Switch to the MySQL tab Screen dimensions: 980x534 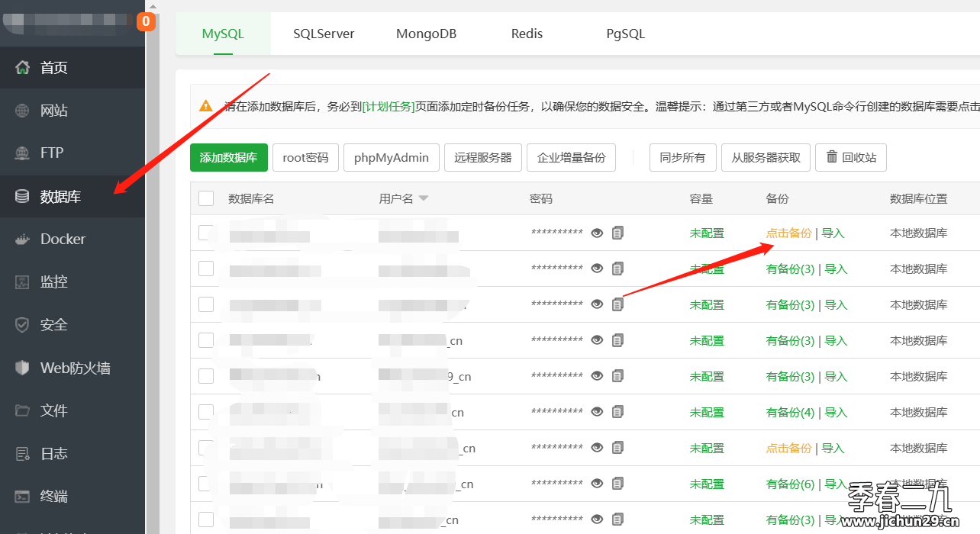click(x=223, y=34)
